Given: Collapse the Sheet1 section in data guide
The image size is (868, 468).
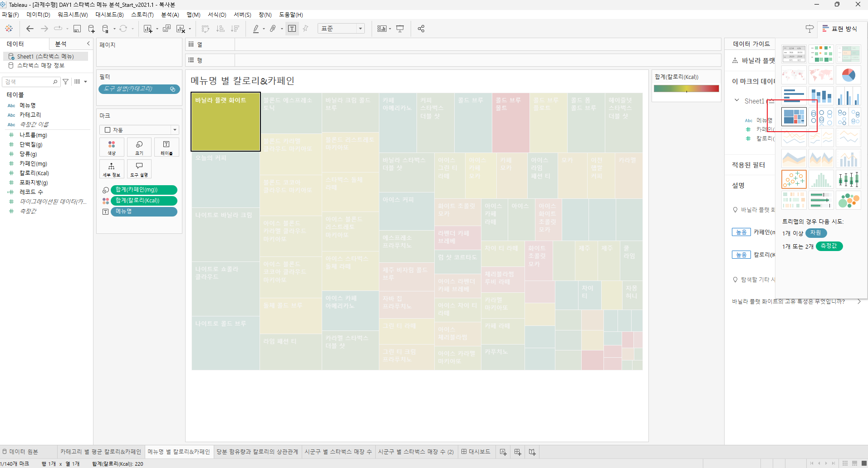Looking at the screenshot, I should point(736,101).
